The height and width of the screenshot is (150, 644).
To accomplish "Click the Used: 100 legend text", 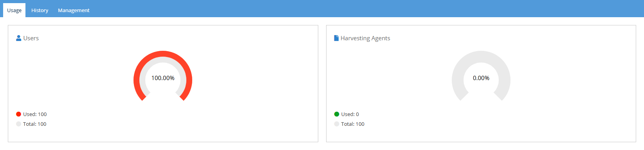I will (x=35, y=114).
